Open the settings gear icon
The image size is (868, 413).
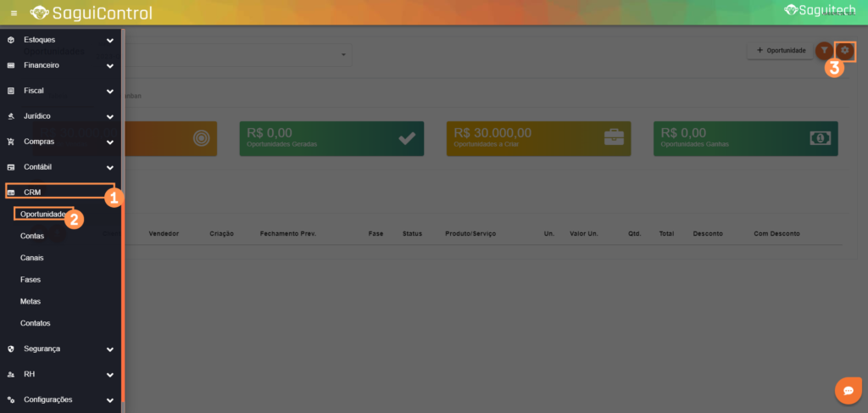844,51
